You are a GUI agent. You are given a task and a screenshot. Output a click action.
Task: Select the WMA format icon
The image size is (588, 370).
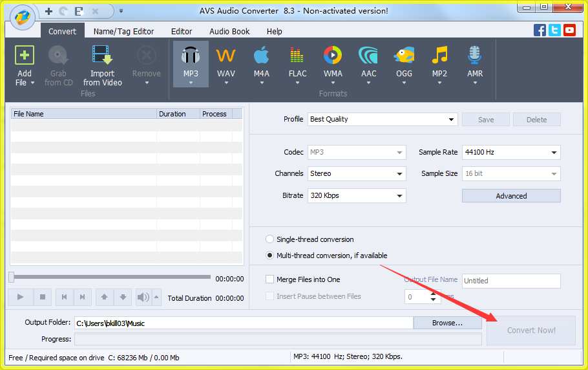pos(333,55)
